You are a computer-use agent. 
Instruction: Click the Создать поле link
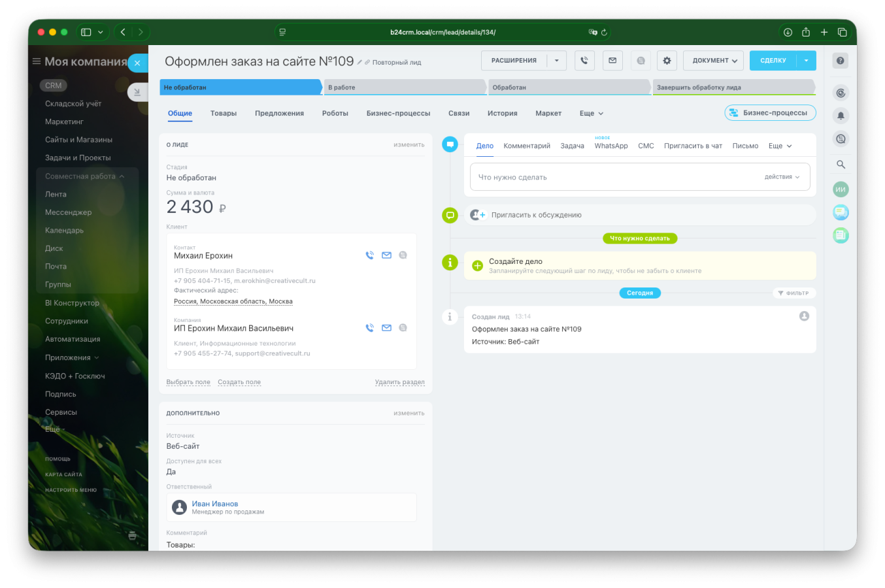tap(239, 382)
